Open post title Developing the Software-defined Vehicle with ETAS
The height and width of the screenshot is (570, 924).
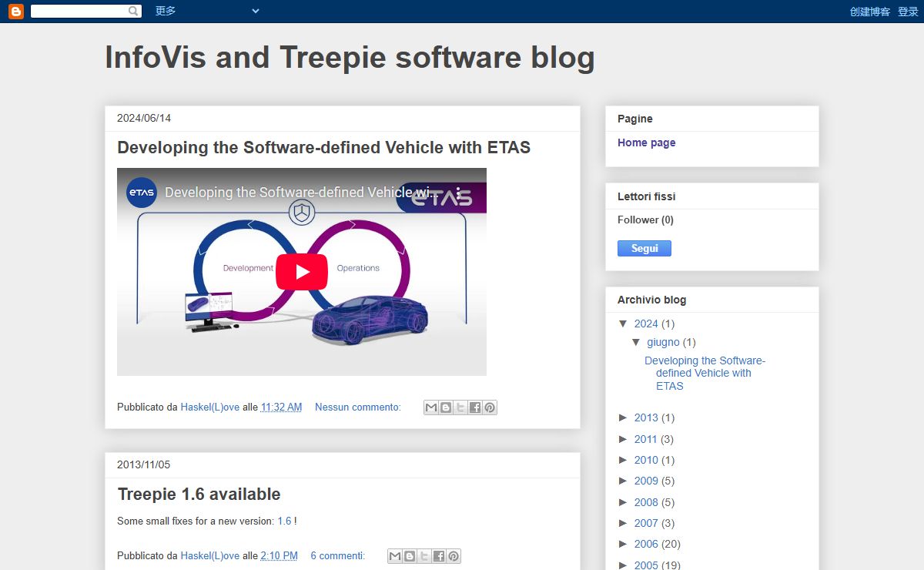pos(323,147)
